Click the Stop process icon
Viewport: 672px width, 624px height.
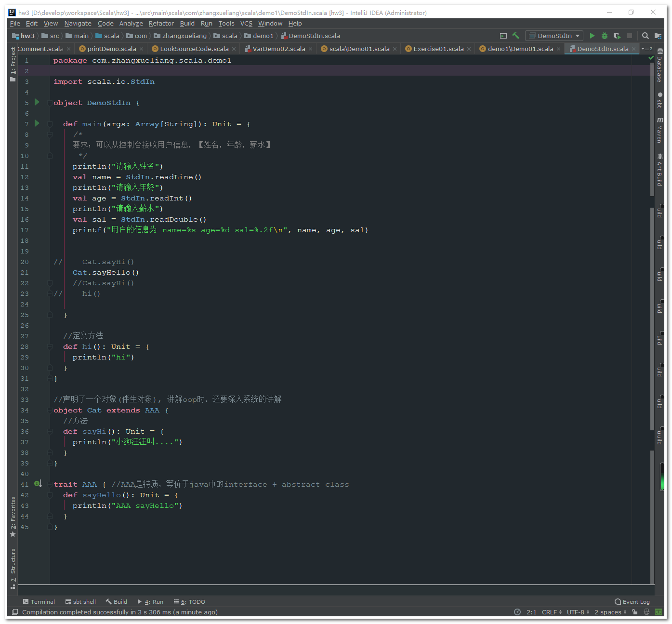[x=630, y=36]
